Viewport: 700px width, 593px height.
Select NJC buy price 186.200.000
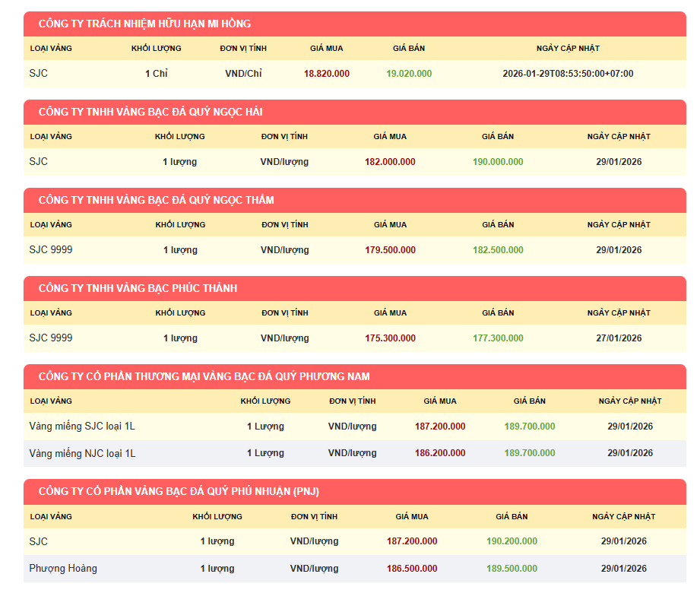[x=440, y=453]
